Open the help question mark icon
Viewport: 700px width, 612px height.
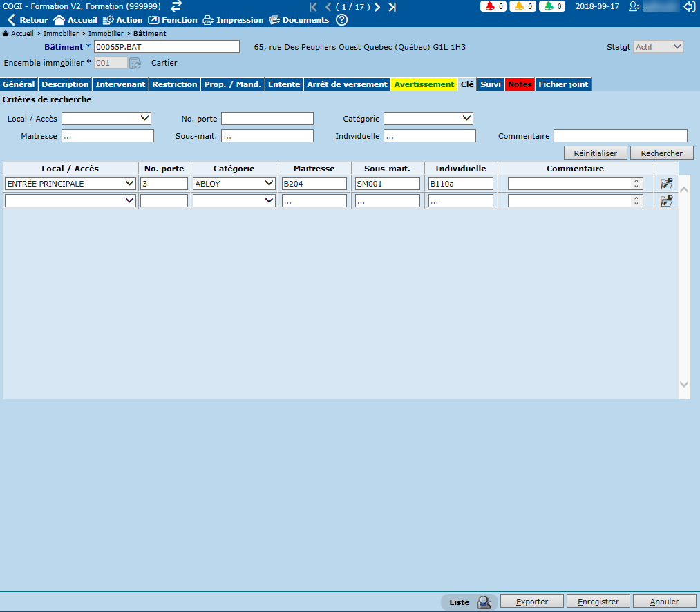pos(341,20)
